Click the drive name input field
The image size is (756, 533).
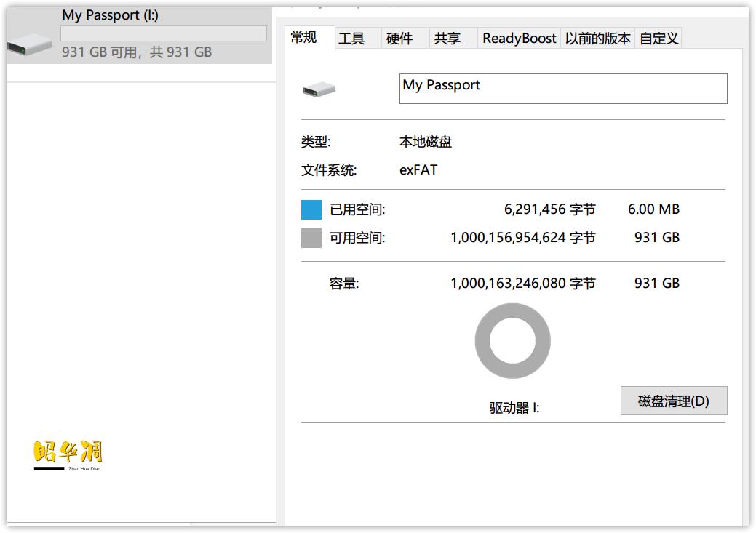(x=562, y=88)
